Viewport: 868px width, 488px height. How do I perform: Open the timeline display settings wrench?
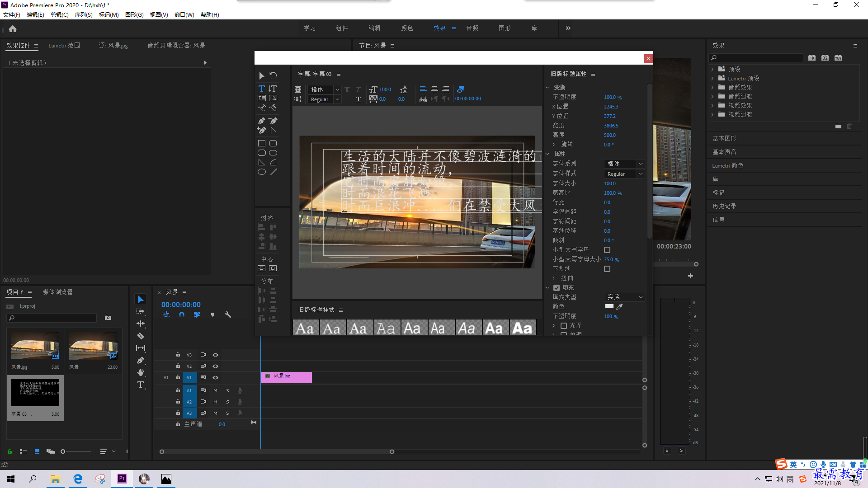(x=228, y=314)
